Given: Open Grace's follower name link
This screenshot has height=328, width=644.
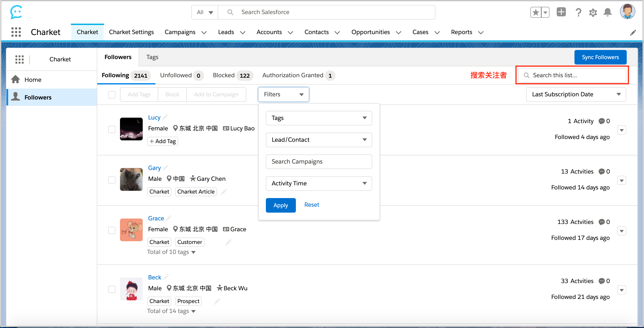Looking at the screenshot, I should 156,218.
